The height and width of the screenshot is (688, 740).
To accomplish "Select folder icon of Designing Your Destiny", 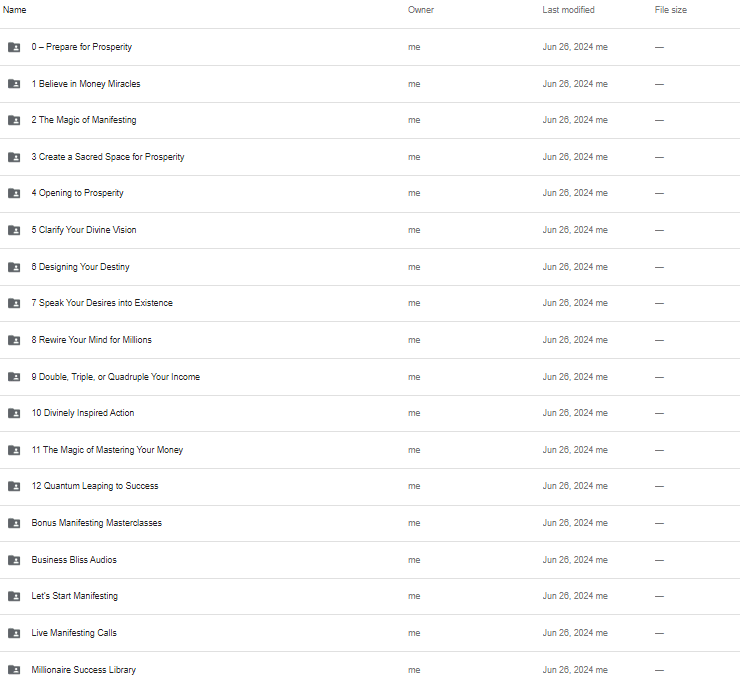I will (14, 267).
